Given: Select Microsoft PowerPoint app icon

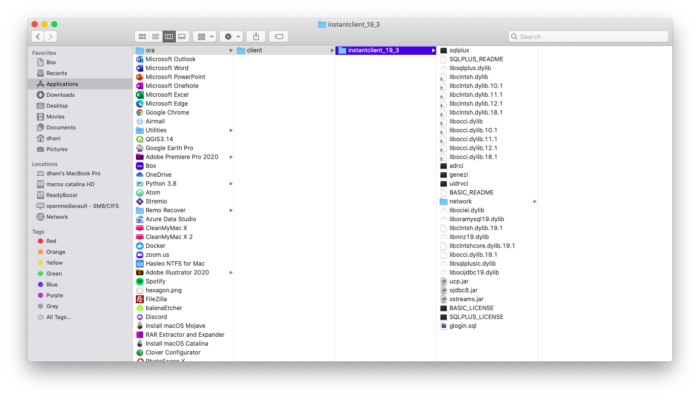Looking at the screenshot, I should click(x=140, y=77).
